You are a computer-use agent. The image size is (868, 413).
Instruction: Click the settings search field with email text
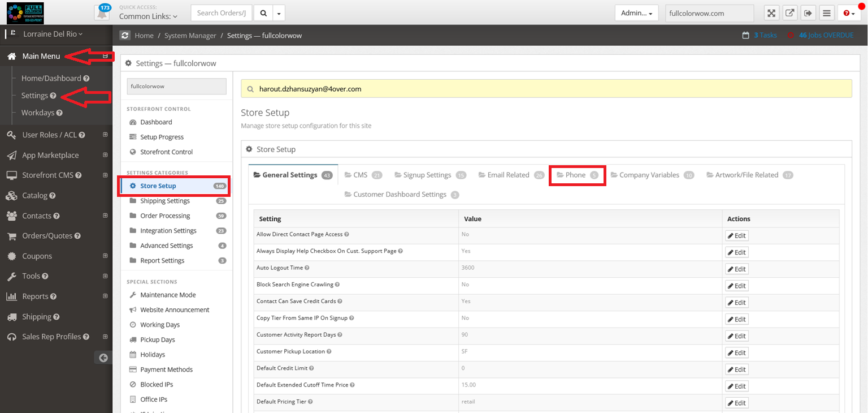point(546,89)
